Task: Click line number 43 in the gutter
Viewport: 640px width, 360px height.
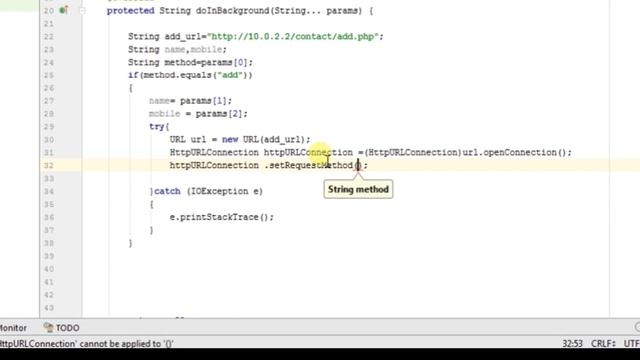Action: 49,308
